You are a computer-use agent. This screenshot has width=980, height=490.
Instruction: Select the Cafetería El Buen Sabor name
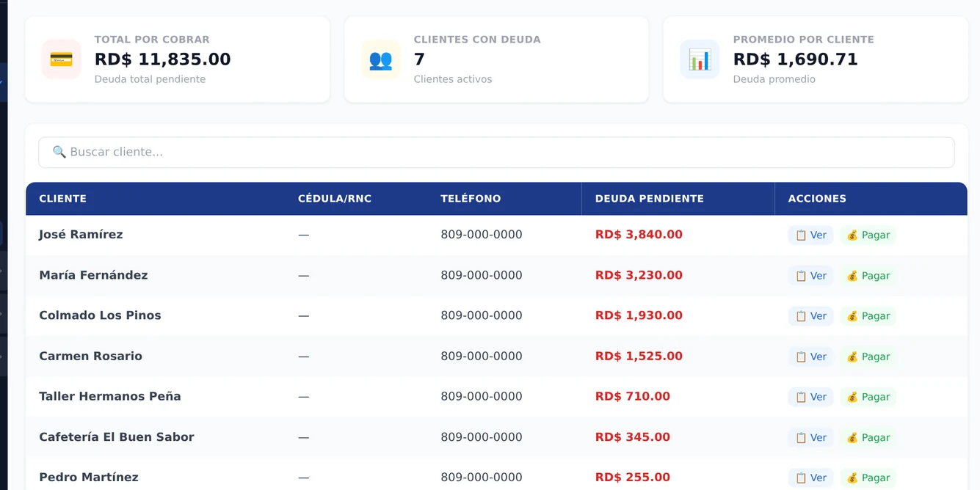tap(116, 436)
